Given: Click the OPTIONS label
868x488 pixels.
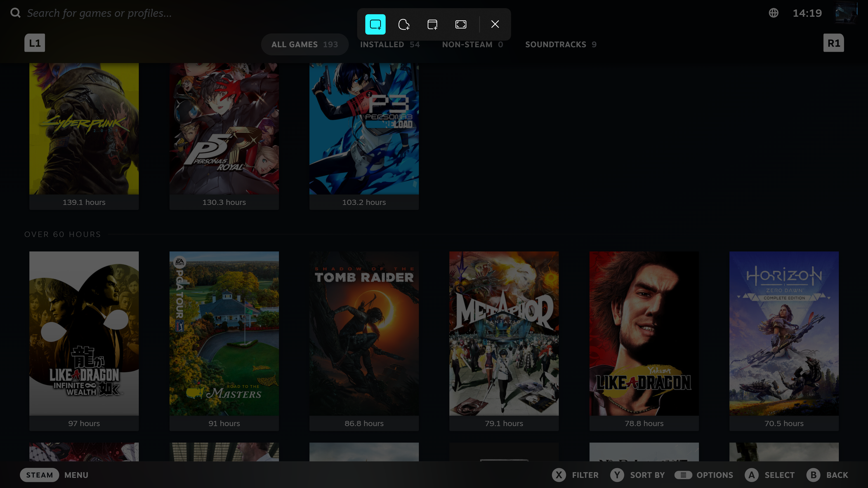Looking at the screenshot, I should (715, 475).
